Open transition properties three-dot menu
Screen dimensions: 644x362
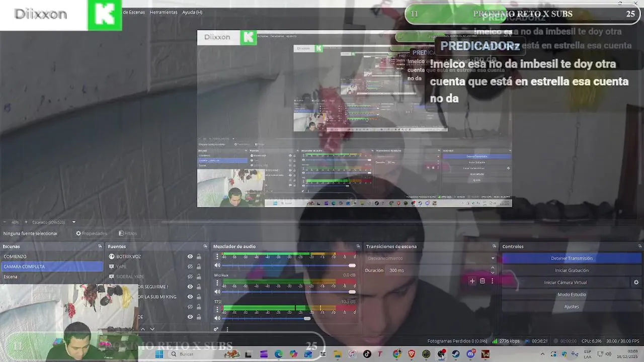[x=492, y=281]
